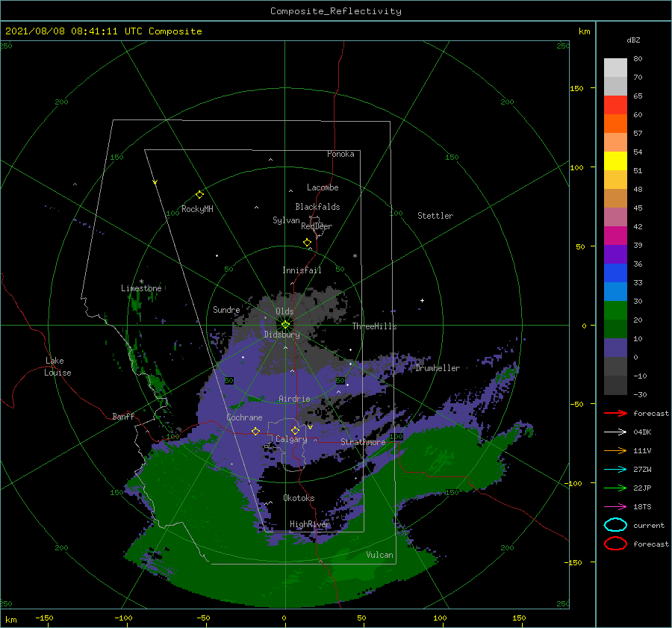The width and height of the screenshot is (672, 628).
Task: Click the Airdrie label
Action: click(x=294, y=399)
